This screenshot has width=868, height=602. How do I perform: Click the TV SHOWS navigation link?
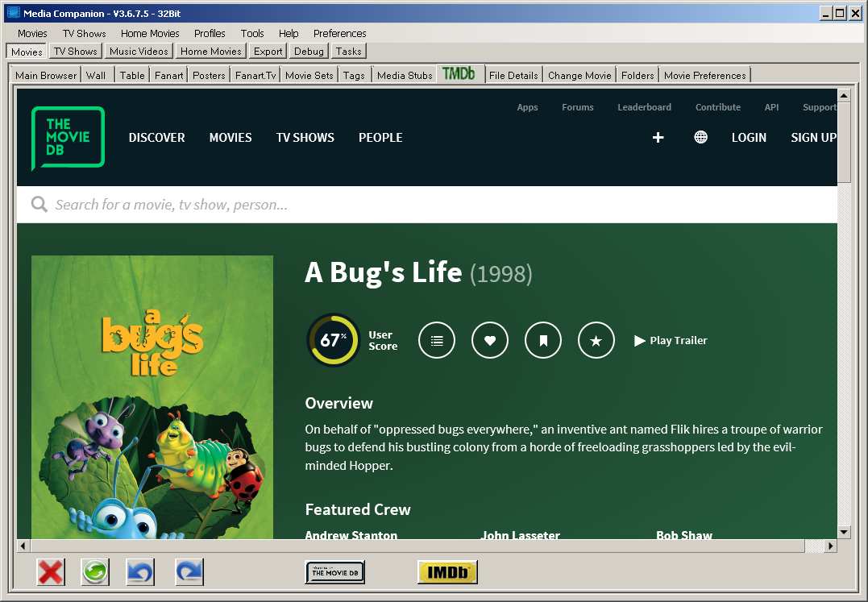click(305, 137)
